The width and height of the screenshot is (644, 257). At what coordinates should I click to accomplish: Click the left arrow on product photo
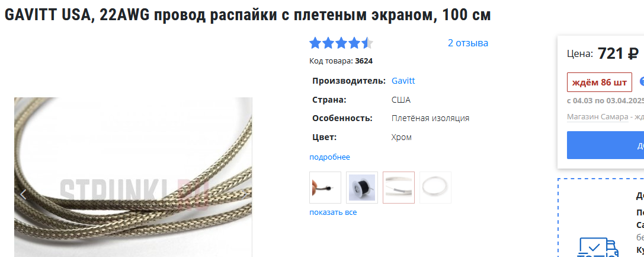[23, 195]
